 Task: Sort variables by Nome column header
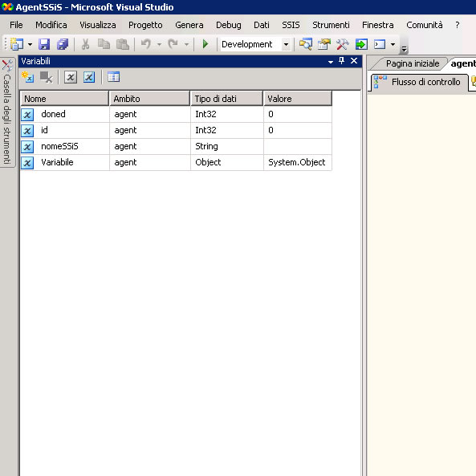[x=64, y=99]
